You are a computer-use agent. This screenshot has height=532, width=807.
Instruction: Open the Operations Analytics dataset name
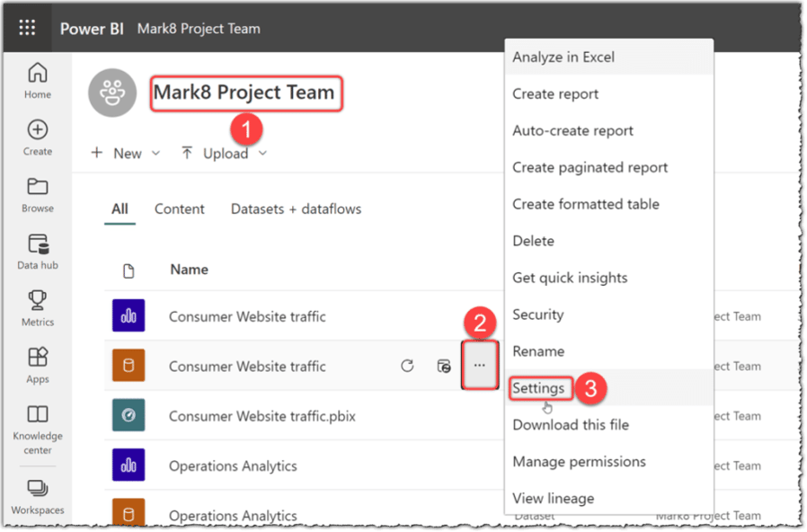coord(233,515)
